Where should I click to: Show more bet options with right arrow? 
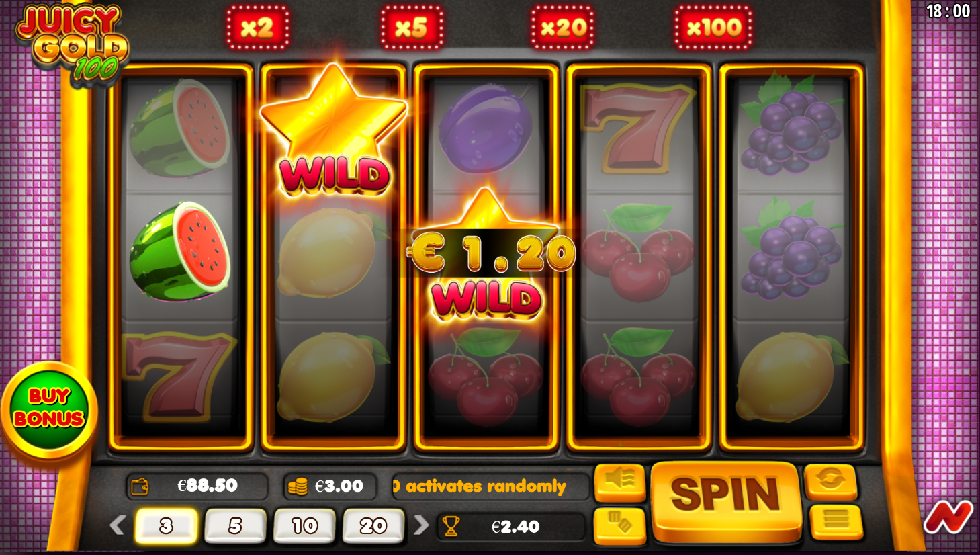(421, 525)
